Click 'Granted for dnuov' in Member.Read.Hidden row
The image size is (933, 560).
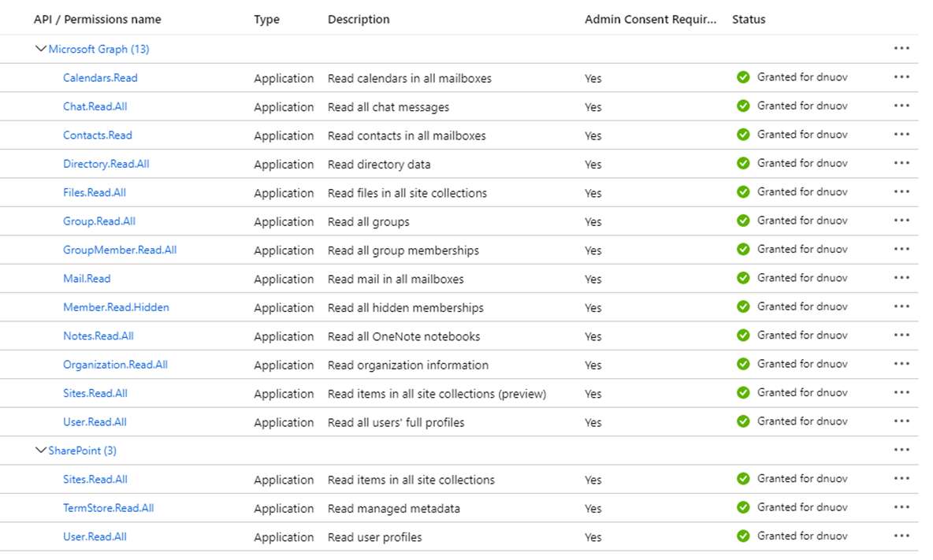tap(802, 306)
